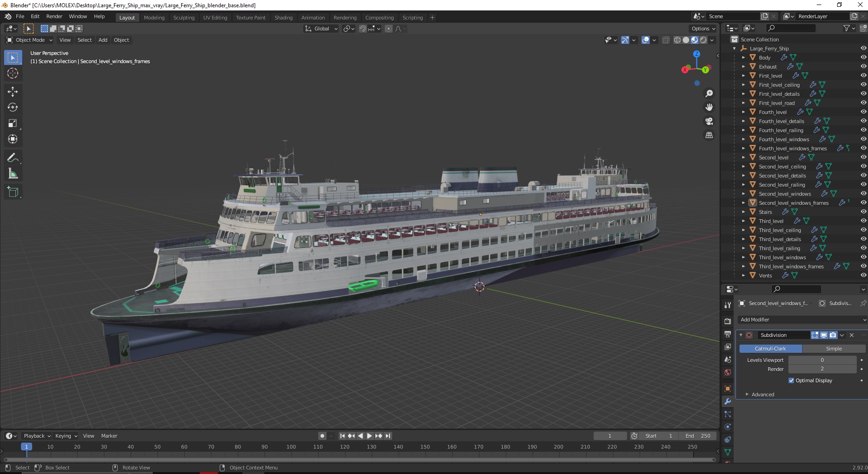Open the Render menu
Viewport: 868px width, 474px height.
pos(54,16)
